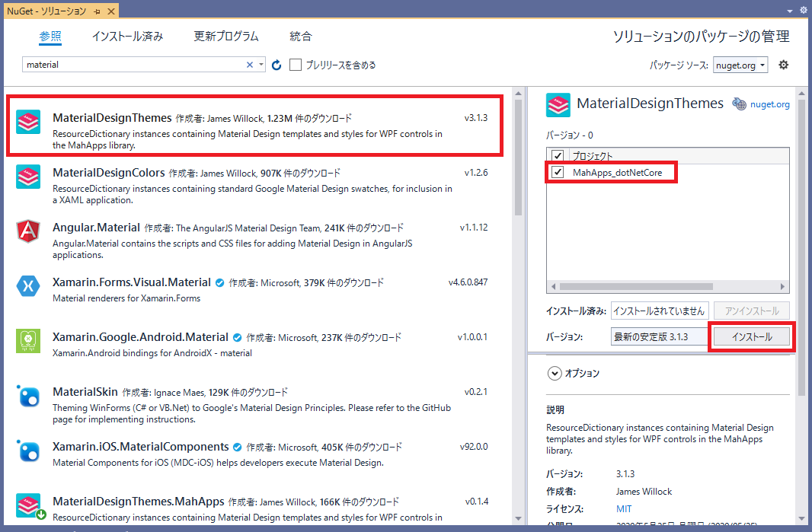Click the インストール button
The height and width of the screenshot is (532, 812).
(x=752, y=337)
